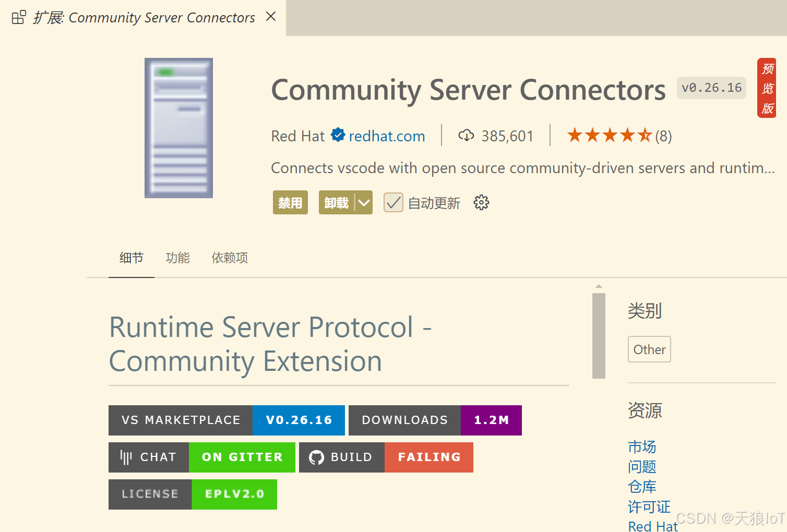787x532 pixels.
Task: Click the 卸载 (uninstall) button
Action: coord(336,202)
